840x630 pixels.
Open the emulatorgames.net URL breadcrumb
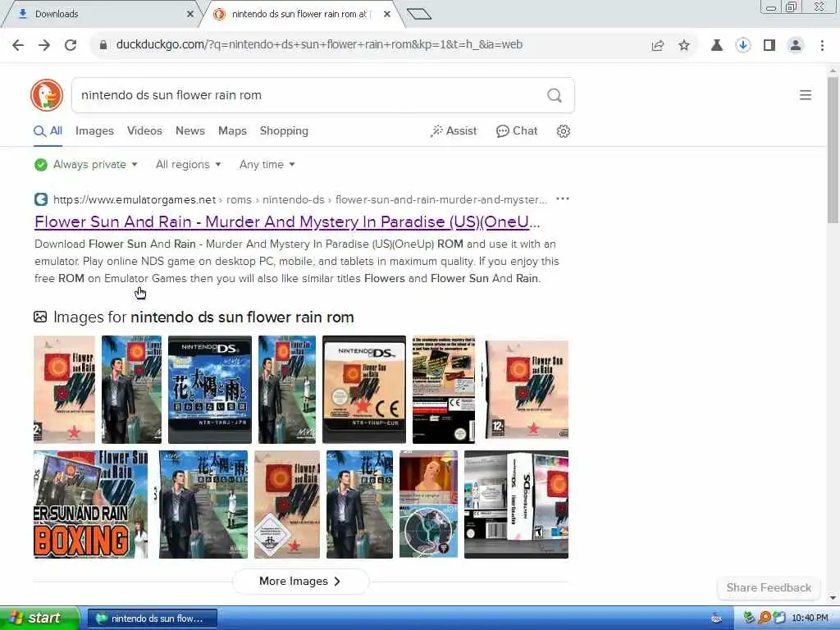[x=300, y=200]
